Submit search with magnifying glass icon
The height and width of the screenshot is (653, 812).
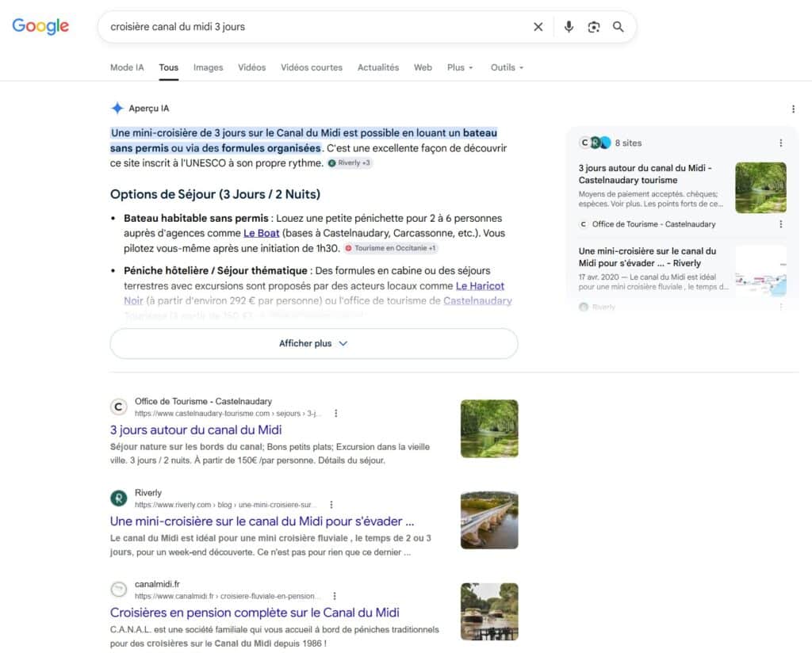[618, 27]
